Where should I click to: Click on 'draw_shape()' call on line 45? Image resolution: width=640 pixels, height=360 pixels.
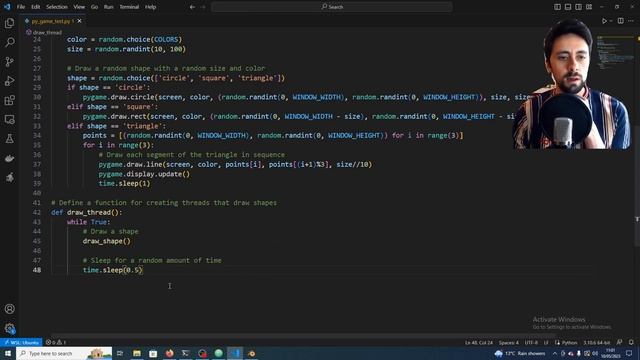(x=107, y=241)
